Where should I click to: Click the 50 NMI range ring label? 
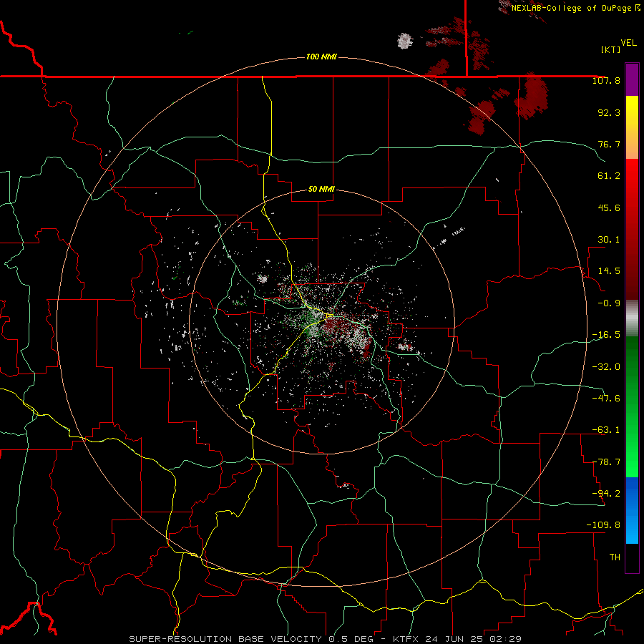pyautogui.click(x=321, y=189)
